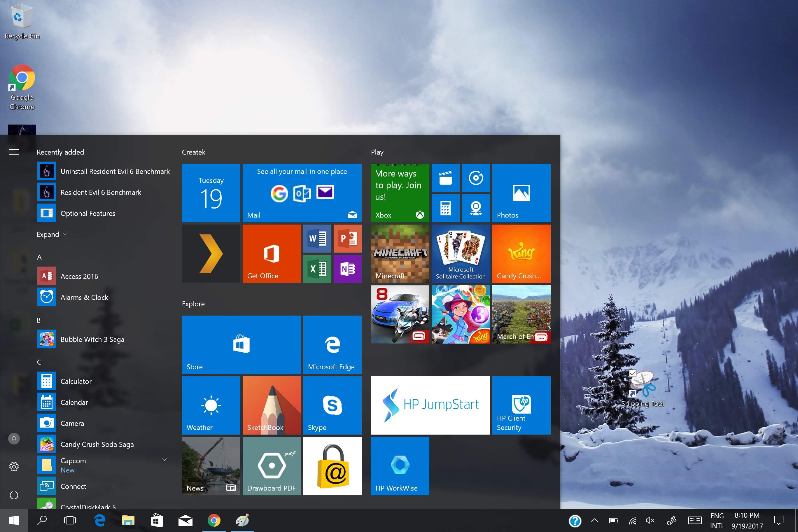Select the Snipping Tool desktop shortcut
Image resolution: width=798 pixels, height=532 pixels.
coord(643,389)
